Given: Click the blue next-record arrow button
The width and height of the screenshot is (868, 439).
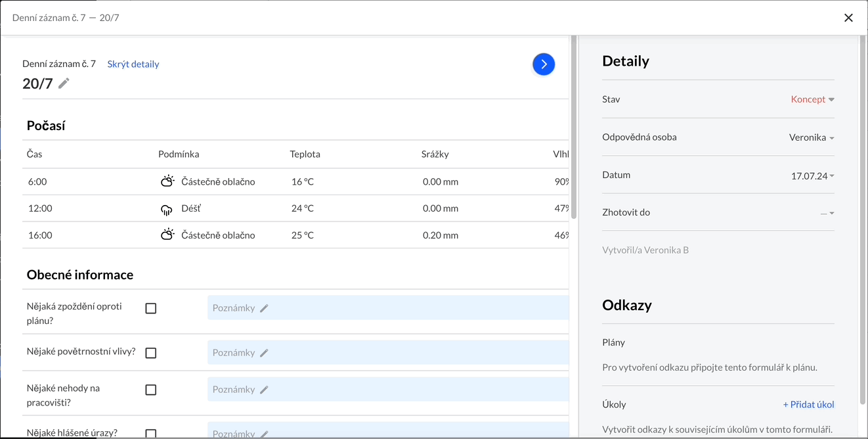Looking at the screenshot, I should click(x=544, y=64).
